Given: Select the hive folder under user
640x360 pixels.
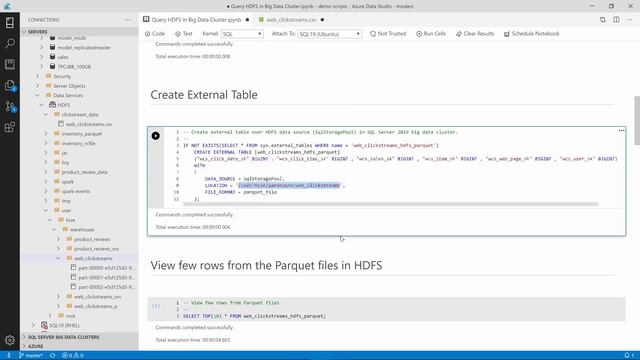Looking at the screenshot, I should [71, 220].
